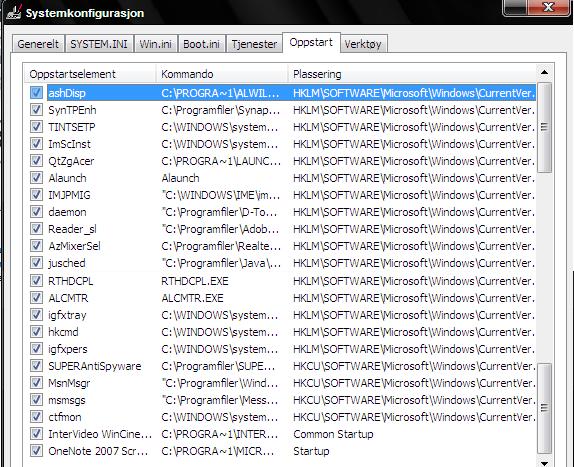This screenshot has width=574, height=467.
Task: Uncheck the MsnMsgr startup checkbox
Action: 36,383
